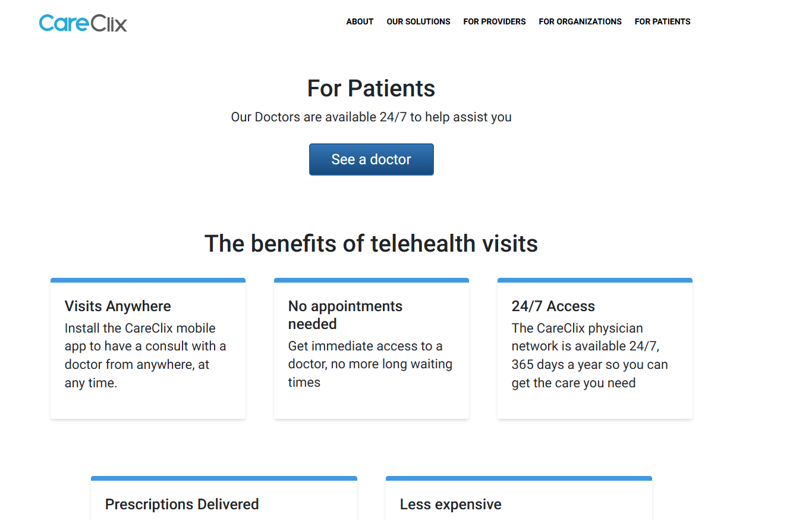Click the Visits Anywhere title text

[118, 306]
